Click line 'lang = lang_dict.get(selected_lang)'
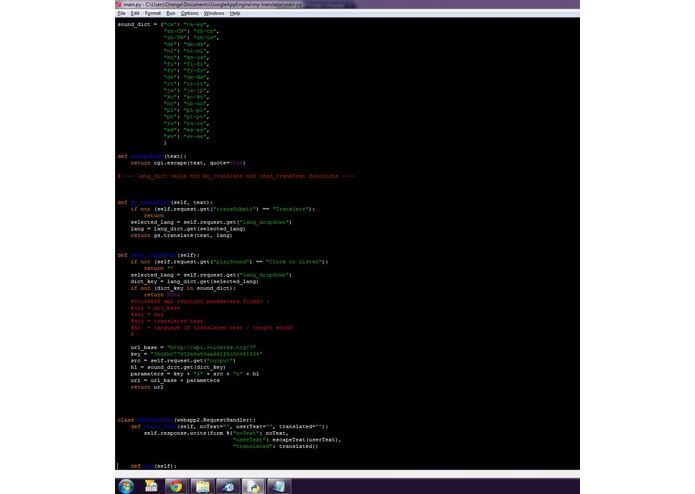This screenshot has height=494, width=695. (x=188, y=229)
